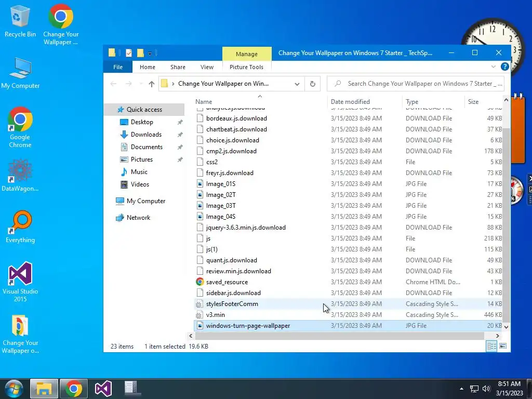Select the My Computer desktop icon
532x399 pixels.
pyautogui.click(x=20, y=73)
